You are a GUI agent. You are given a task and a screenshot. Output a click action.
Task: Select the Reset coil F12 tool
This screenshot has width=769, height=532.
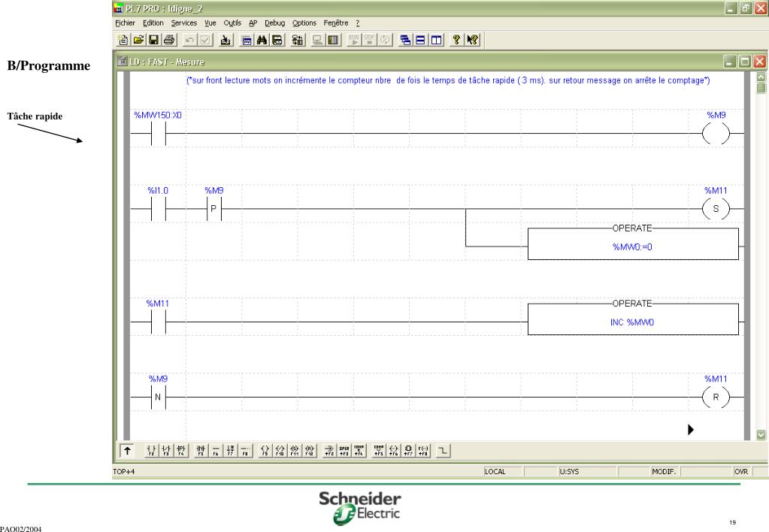(310, 451)
